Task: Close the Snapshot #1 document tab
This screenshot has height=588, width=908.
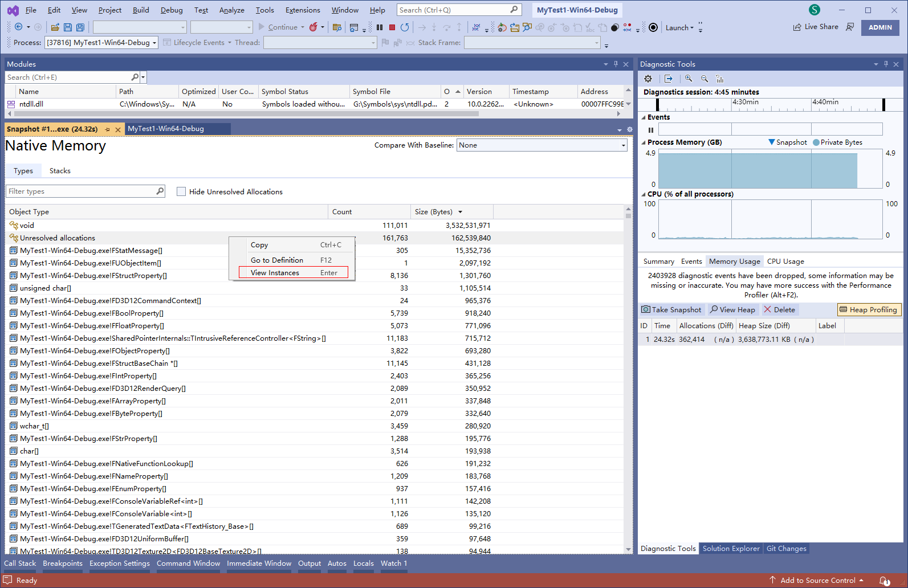Action: (x=118, y=129)
